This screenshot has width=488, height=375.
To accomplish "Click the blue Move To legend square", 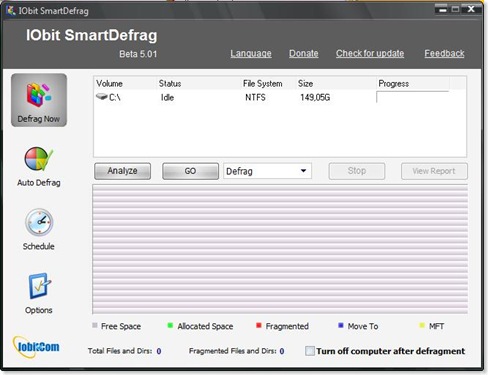I will 341,325.
